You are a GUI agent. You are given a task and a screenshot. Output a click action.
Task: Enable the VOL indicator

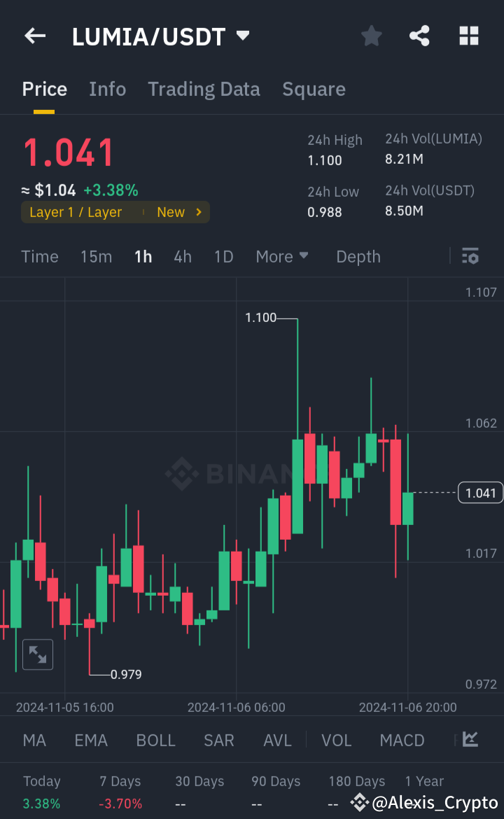coord(336,740)
